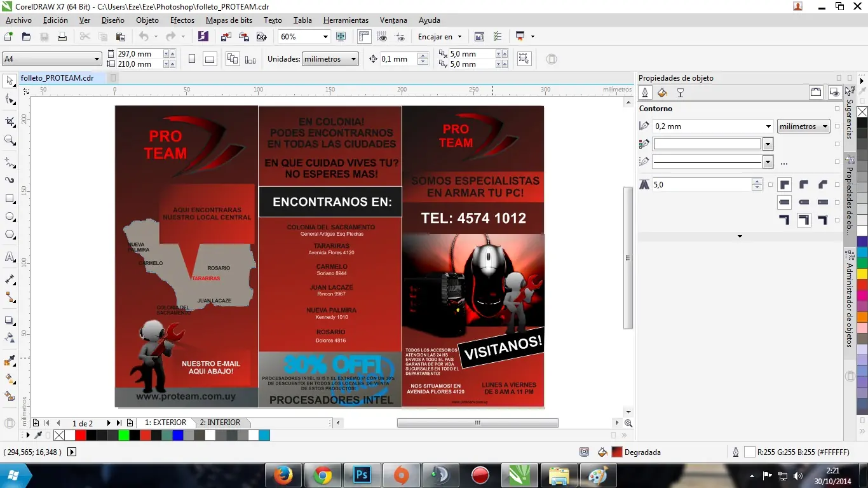The height and width of the screenshot is (488, 868).
Task: Select the Text tool
Action: pos(10,257)
